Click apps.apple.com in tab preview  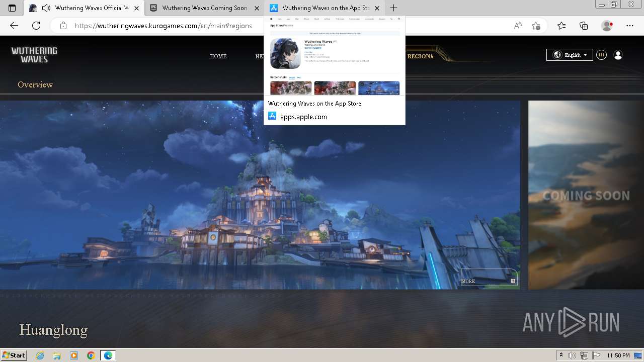point(303,117)
